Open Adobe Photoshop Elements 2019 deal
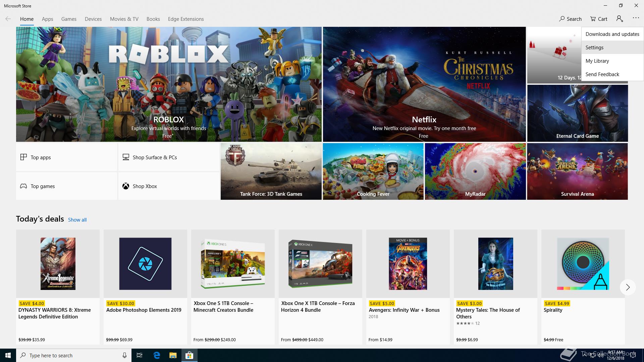This screenshot has width=644, height=362. coord(145,287)
